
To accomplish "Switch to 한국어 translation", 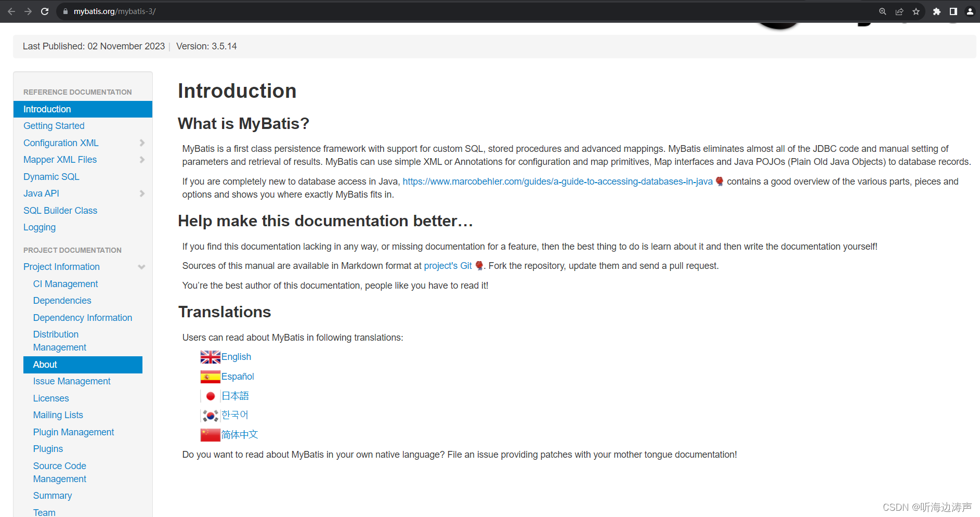I will 234,415.
